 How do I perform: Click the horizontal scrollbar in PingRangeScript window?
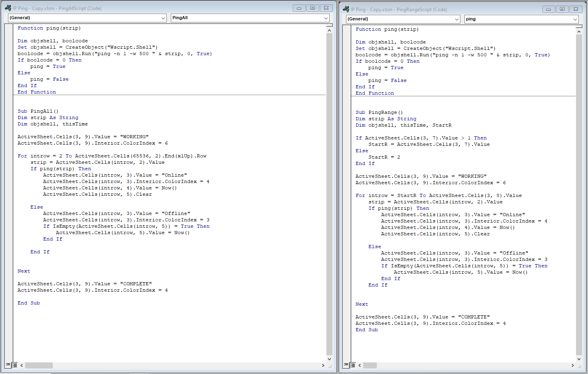click(370, 365)
